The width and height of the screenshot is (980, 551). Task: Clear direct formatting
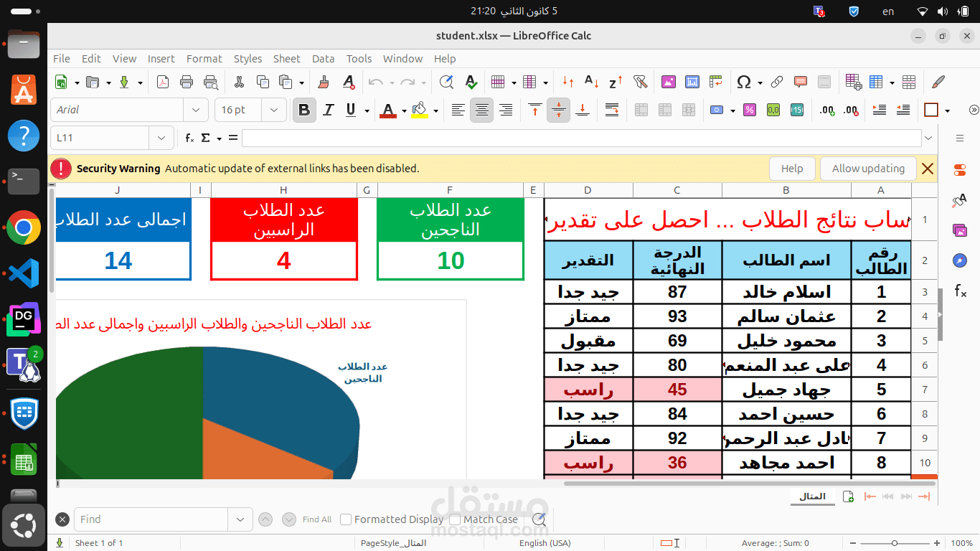(348, 82)
